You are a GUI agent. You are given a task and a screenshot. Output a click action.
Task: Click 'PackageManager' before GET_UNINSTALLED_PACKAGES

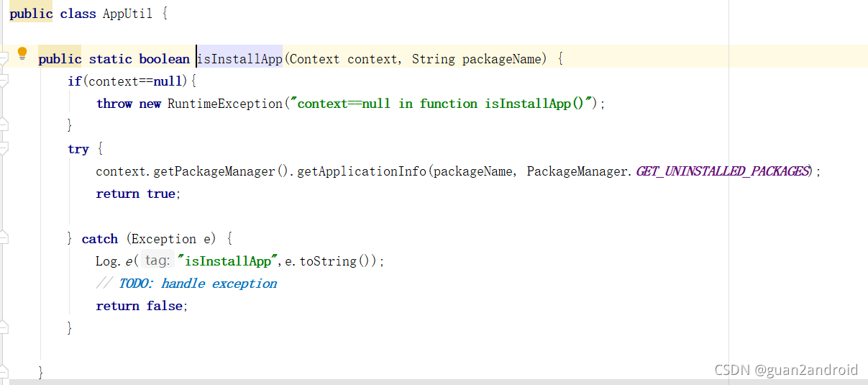click(577, 171)
